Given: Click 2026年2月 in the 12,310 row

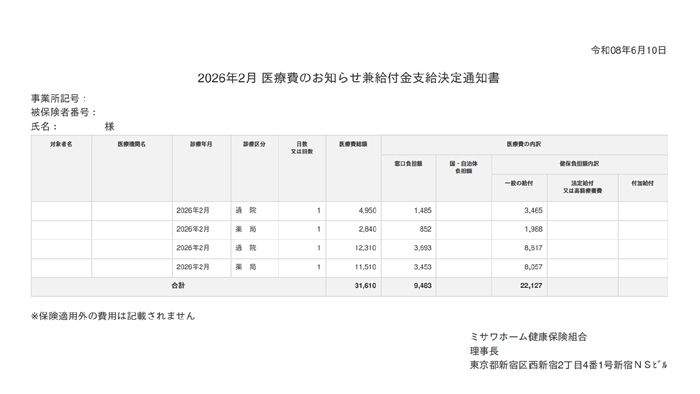Looking at the screenshot, I should (x=193, y=248).
